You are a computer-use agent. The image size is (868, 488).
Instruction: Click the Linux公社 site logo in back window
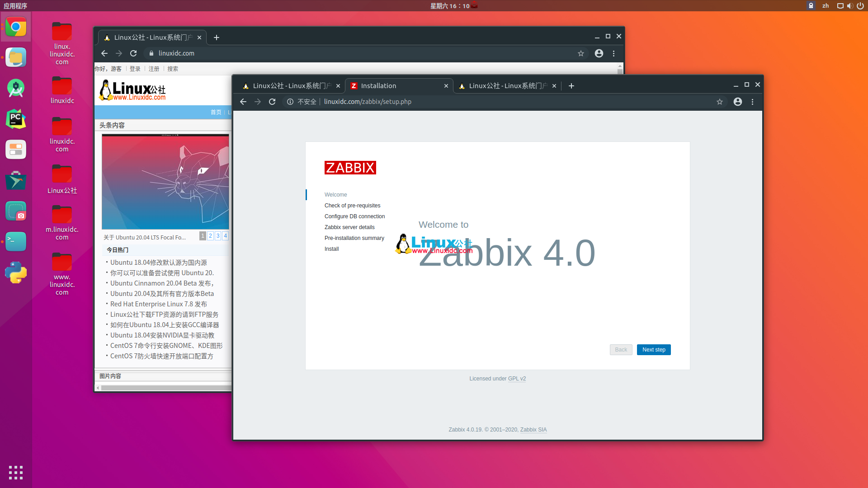(x=132, y=90)
